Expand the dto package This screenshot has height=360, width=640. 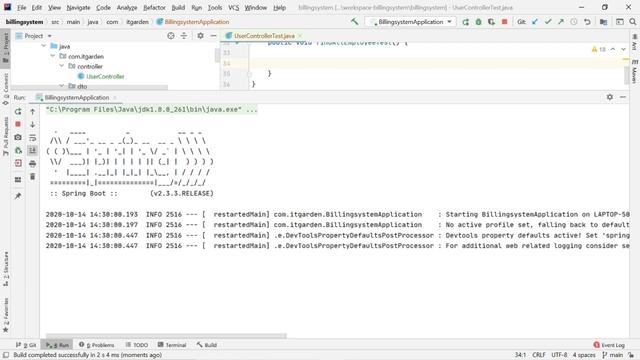[62, 86]
